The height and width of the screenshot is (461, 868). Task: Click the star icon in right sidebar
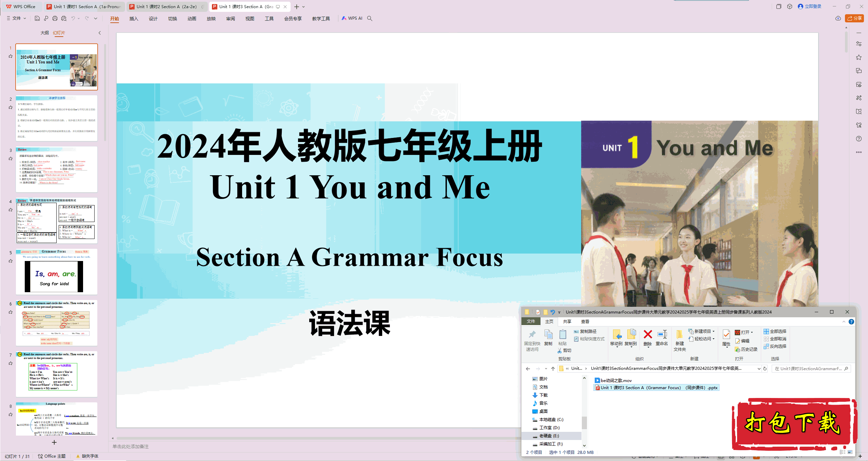click(x=859, y=57)
